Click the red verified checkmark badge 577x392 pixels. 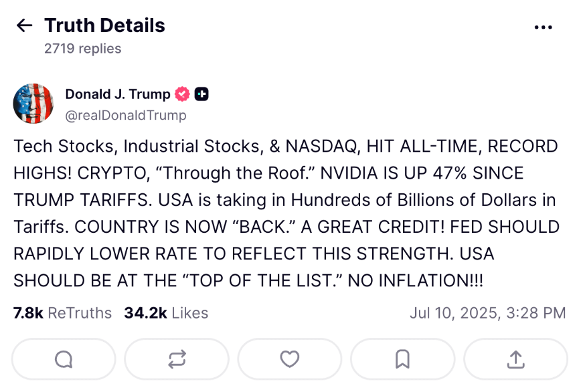(x=182, y=94)
